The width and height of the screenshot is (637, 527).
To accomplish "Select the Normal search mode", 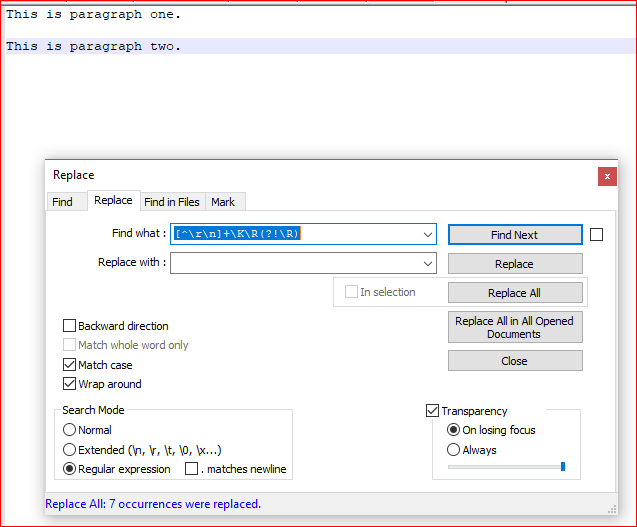I will pyautogui.click(x=69, y=430).
